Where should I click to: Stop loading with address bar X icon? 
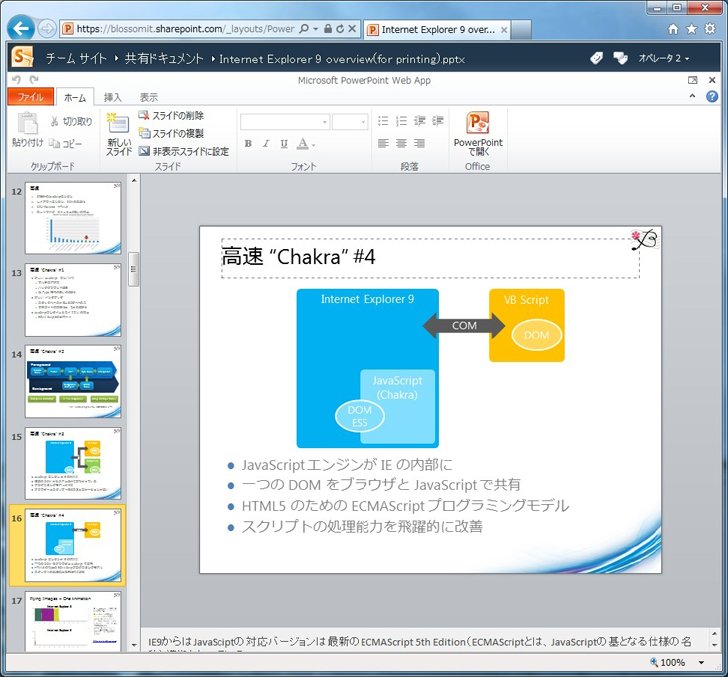tap(352, 29)
